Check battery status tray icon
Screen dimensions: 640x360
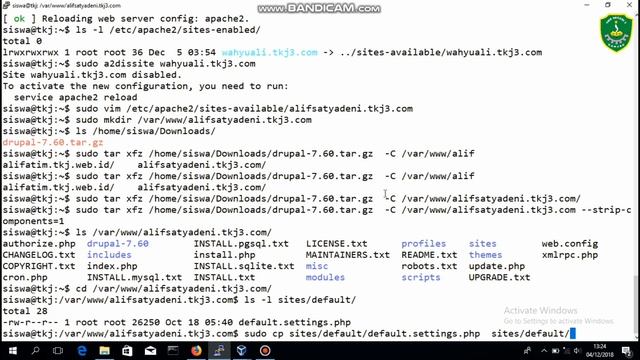pos(556,351)
